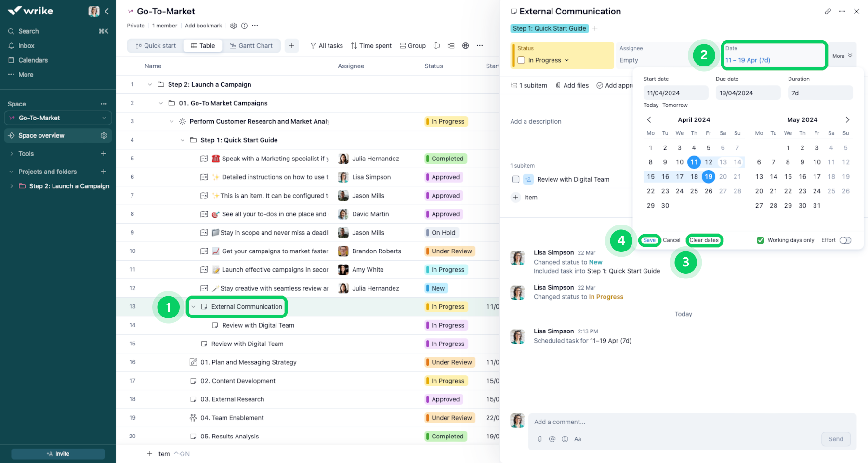The image size is (868, 463).
Task: Click Save to confirm the dates
Action: (649, 240)
